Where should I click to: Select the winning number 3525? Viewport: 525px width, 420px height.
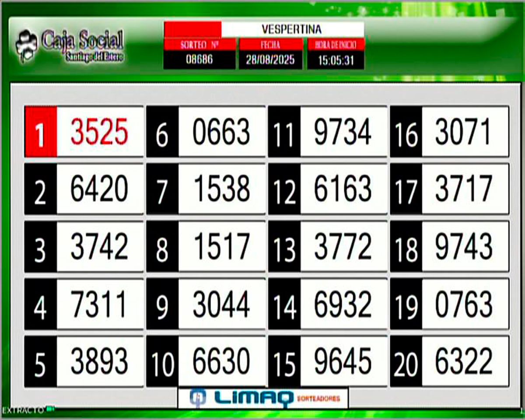[x=100, y=132]
